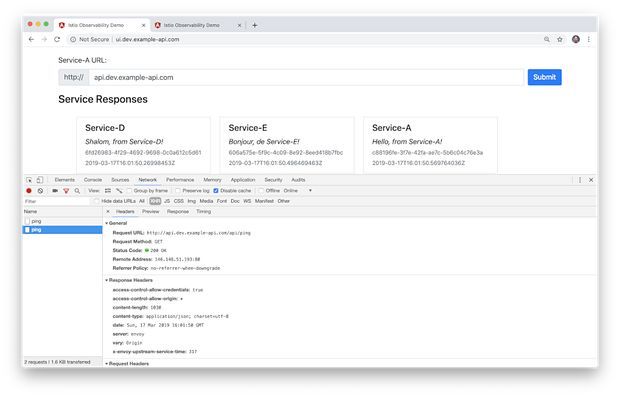Filter requests by WS type

[x=247, y=201]
